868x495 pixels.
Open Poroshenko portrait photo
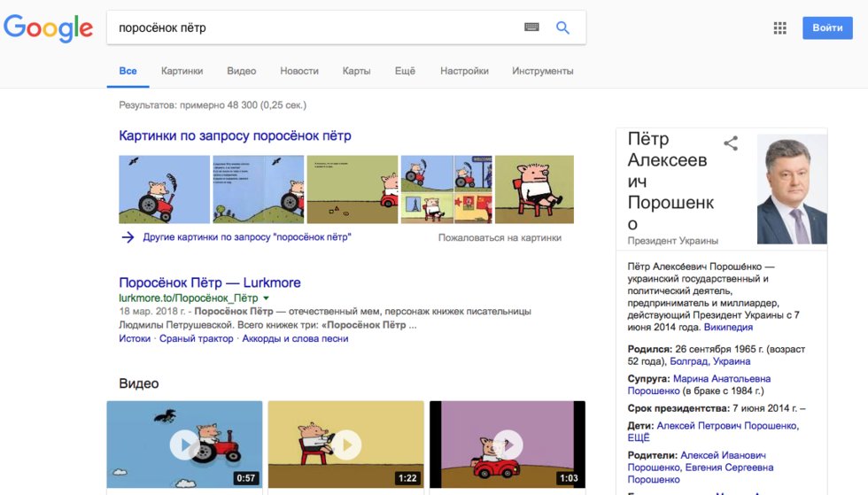792,189
